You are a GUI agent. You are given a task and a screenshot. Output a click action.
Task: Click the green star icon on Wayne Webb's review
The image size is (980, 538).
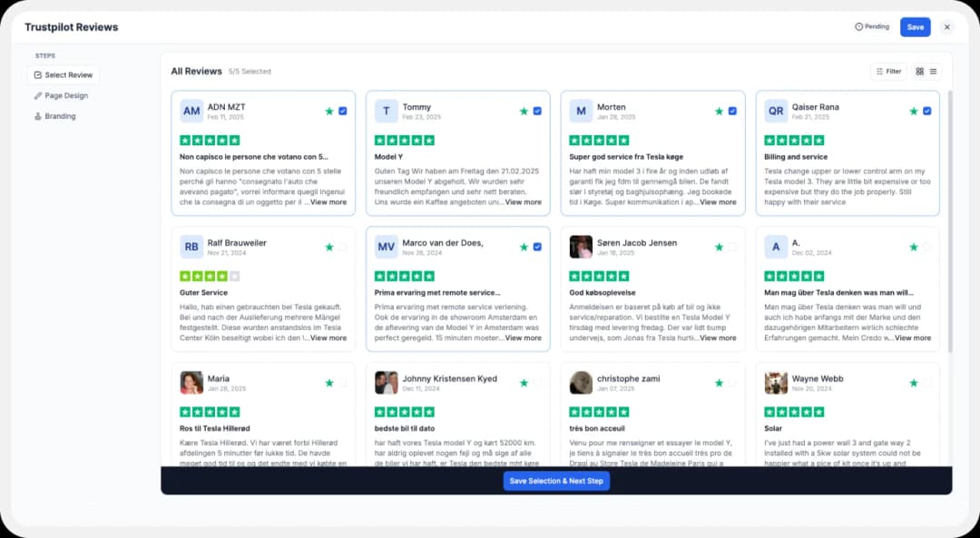[x=914, y=383]
